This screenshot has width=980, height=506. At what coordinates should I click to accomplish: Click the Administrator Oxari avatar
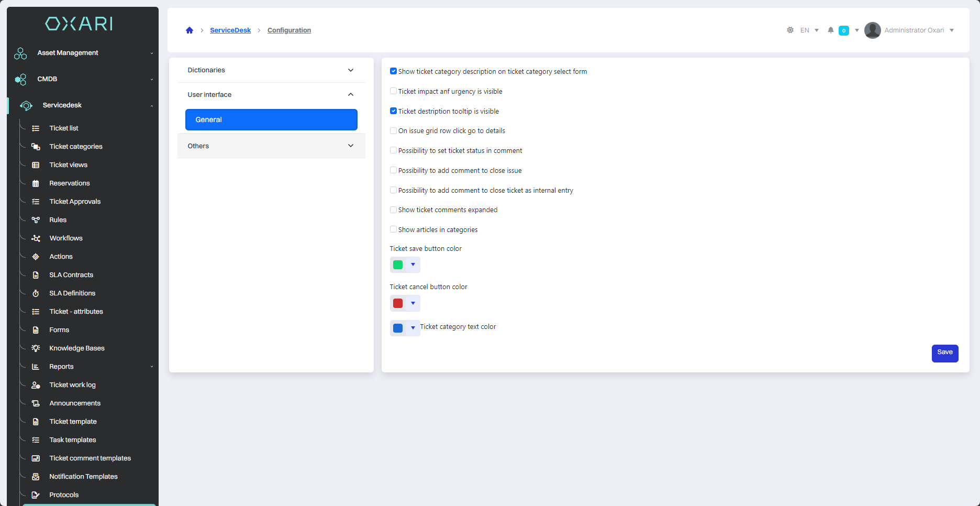(x=872, y=30)
